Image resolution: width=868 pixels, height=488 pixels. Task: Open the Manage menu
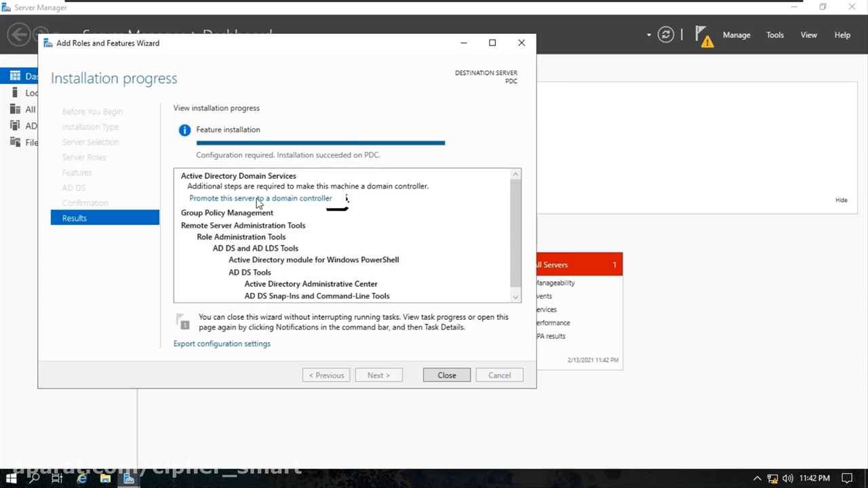pyautogui.click(x=736, y=35)
